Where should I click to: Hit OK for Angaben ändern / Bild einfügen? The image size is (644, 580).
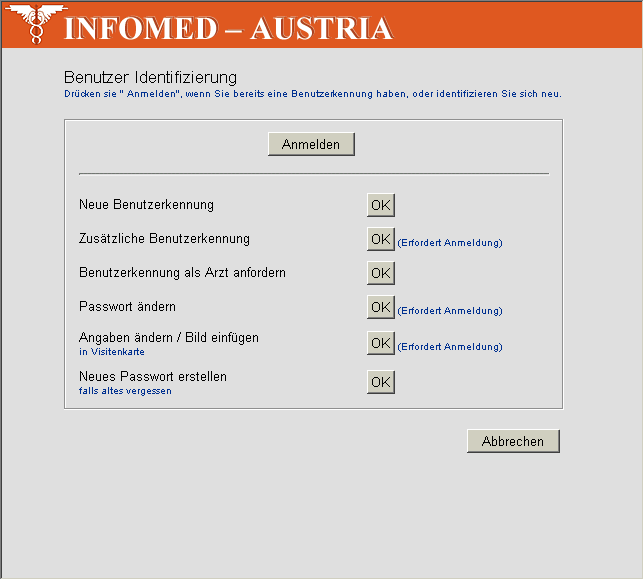(x=381, y=343)
